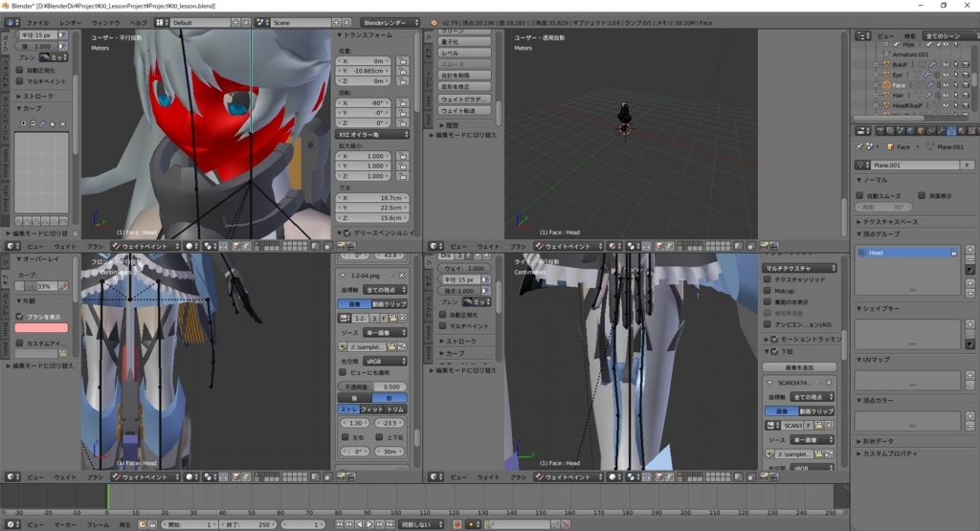This screenshot has width=980, height=531.
Task: Click 量子化 button in weight tools
Action: coord(464,42)
